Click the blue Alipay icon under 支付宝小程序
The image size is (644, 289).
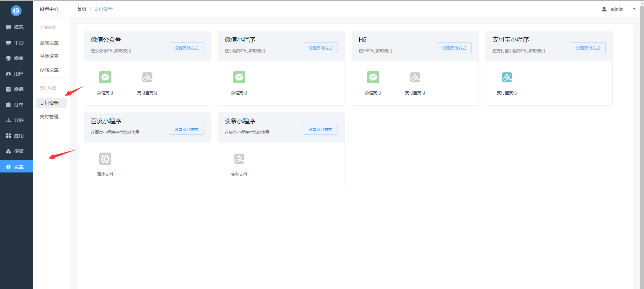click(x=507, y=77)
